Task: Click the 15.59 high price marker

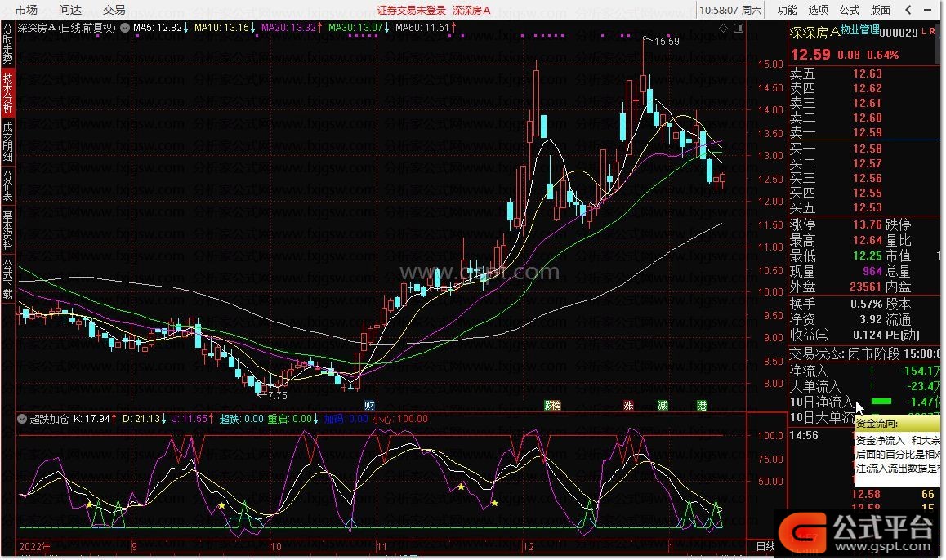Action: [667, 42]
